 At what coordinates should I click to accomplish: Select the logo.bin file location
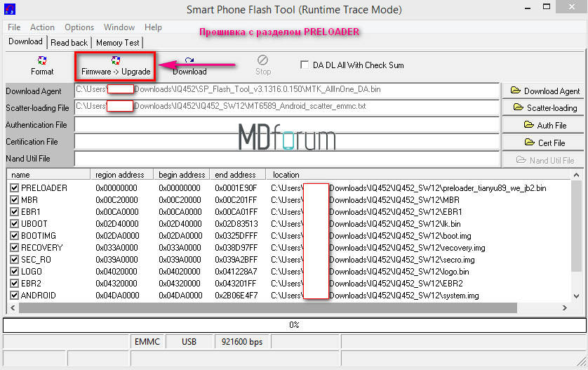click(x=370, y=271)
